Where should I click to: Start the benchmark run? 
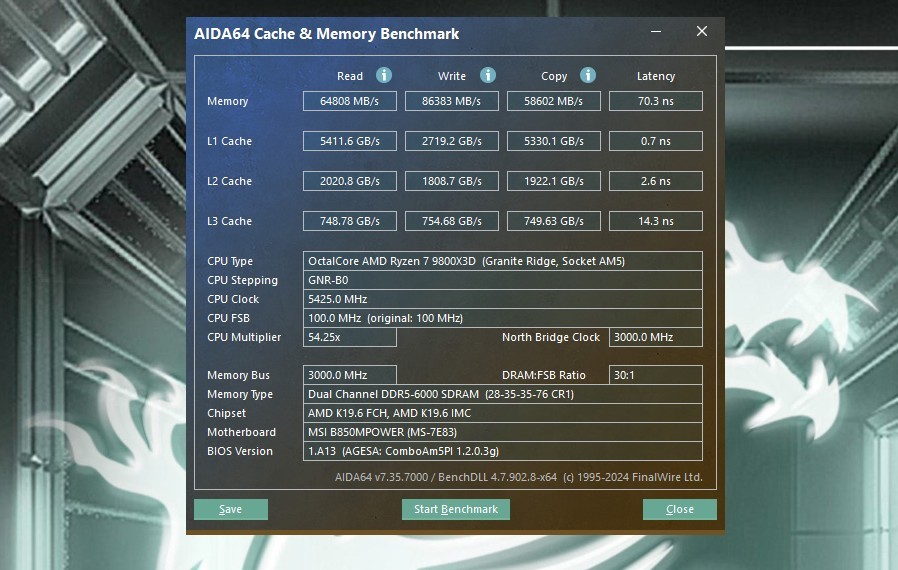456,509
